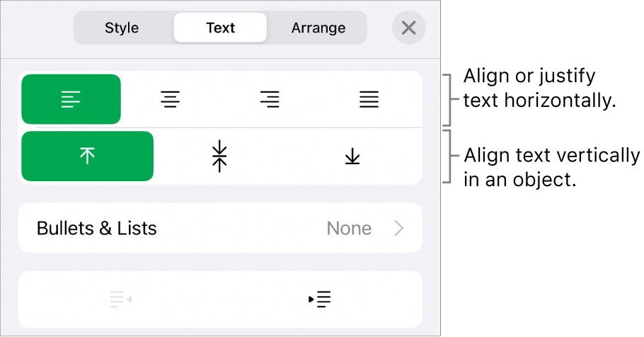Center-align the text horizontally
The width and height of the screenshot is (644, 337).
coord(170,100)
